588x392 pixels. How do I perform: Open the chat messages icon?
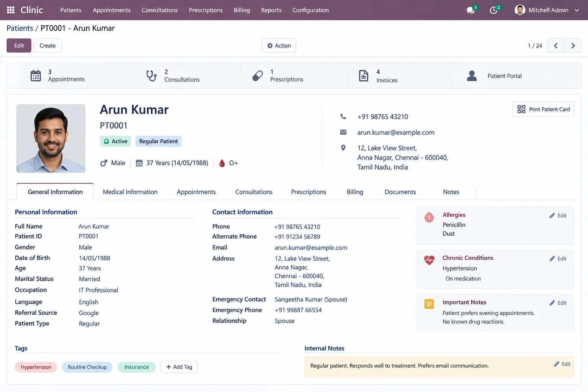[x=471, y=10]
